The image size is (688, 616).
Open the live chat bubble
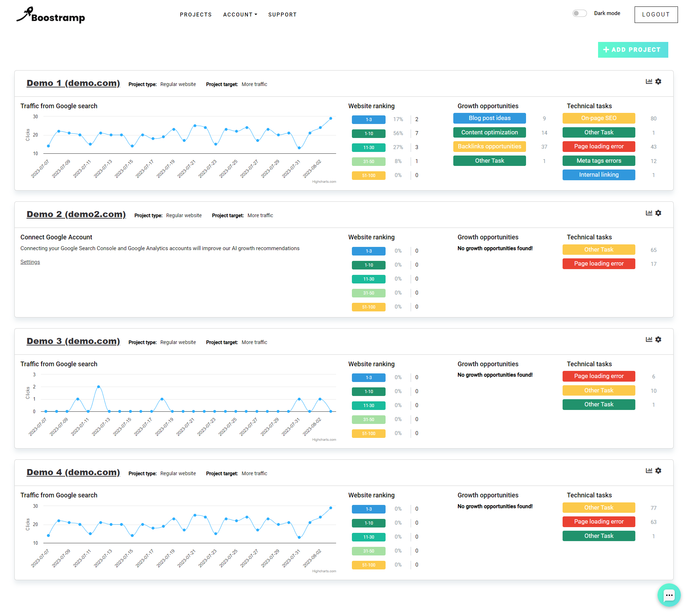coord(669,595)
